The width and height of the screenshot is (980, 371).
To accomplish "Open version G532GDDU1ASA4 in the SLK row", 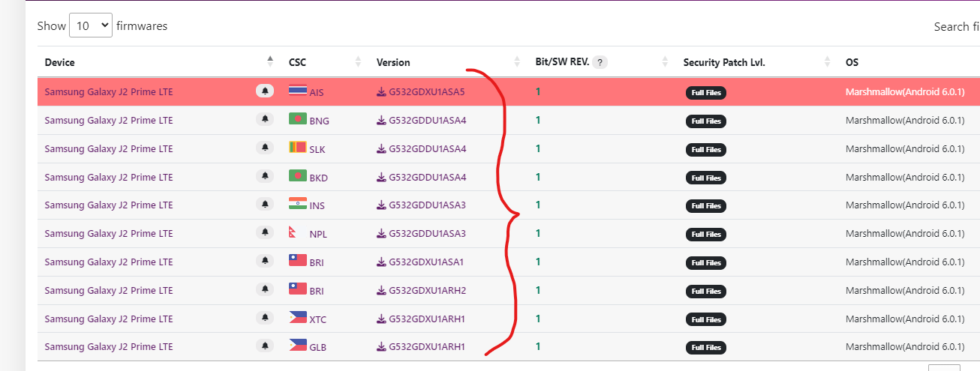I will pyautogui.click(x=427, y=149).
